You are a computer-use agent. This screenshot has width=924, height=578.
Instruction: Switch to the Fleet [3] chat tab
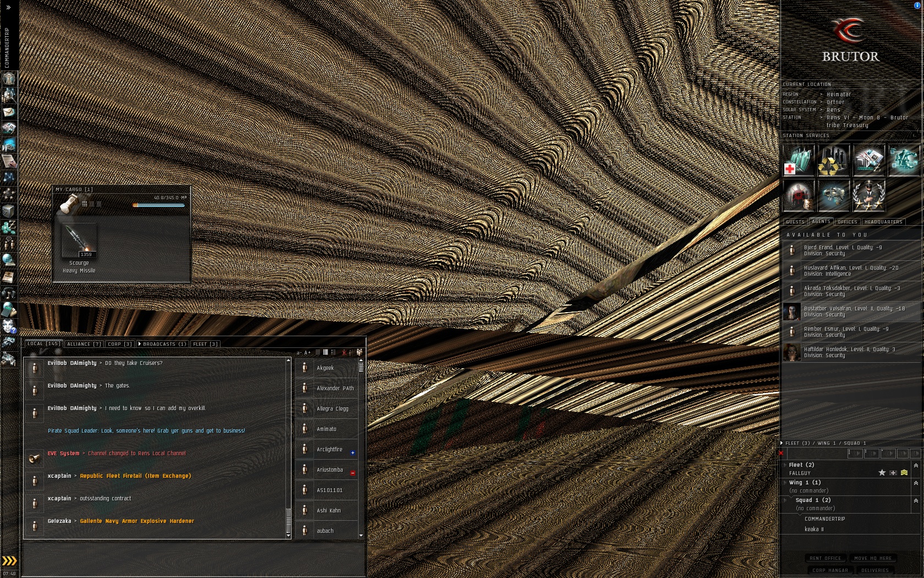tap(205, 344)
